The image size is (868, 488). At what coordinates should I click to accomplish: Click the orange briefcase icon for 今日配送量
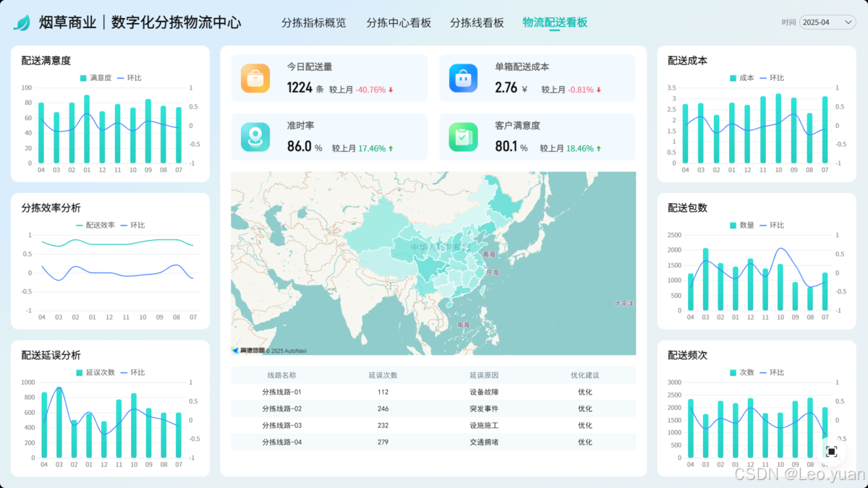255,78
